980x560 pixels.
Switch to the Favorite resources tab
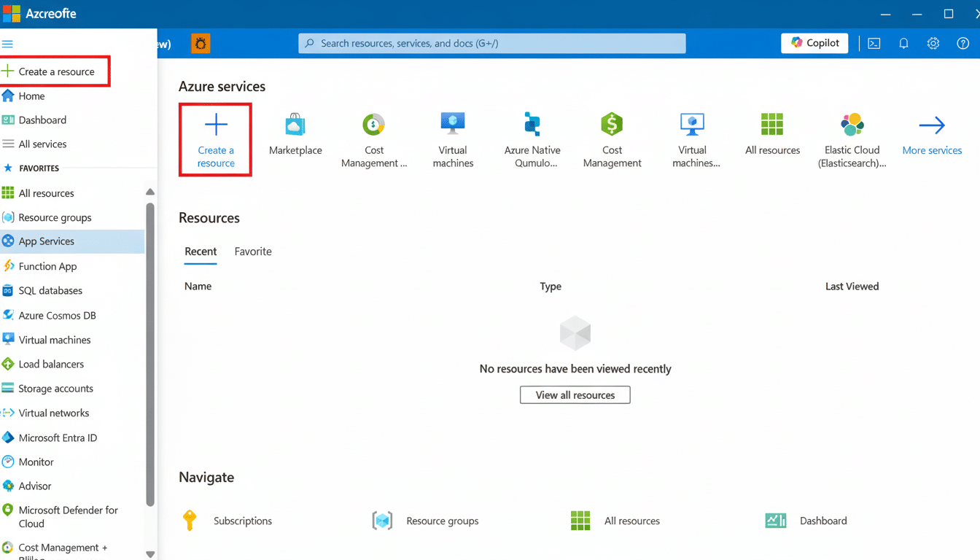[252, 251]
